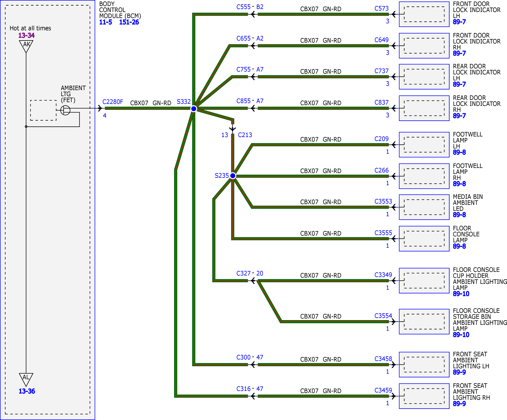Select splice point S235 dot
The height and width of the screenshot is (420, 507).
coord(233,176)
